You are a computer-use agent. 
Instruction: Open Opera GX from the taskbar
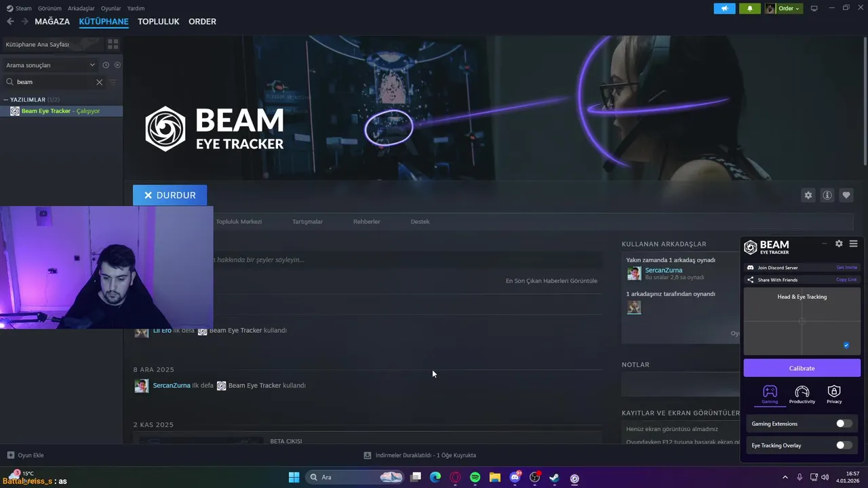click(x=455, y=477)
